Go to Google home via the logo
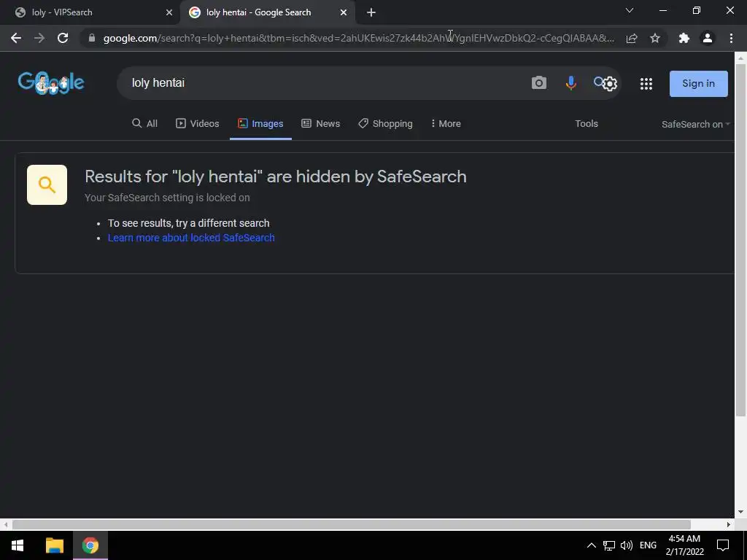The height and width of the screenshot is (560, 747). (51, 83)
